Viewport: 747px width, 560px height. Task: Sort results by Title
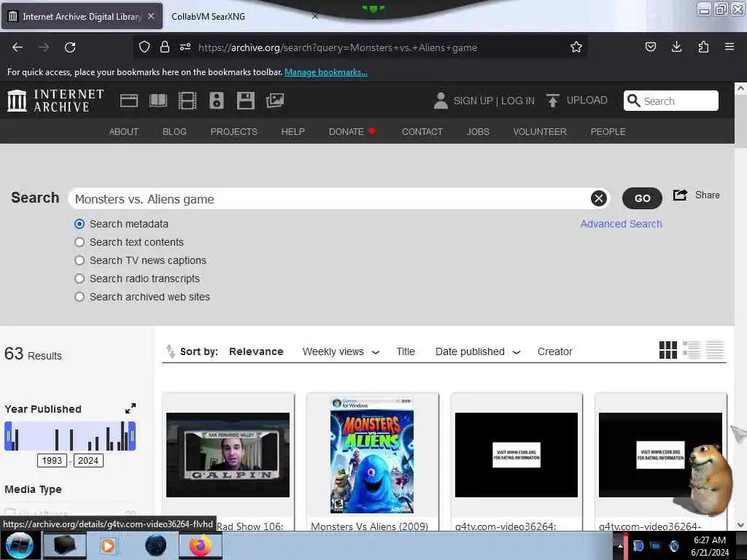(x=406, y=351)
